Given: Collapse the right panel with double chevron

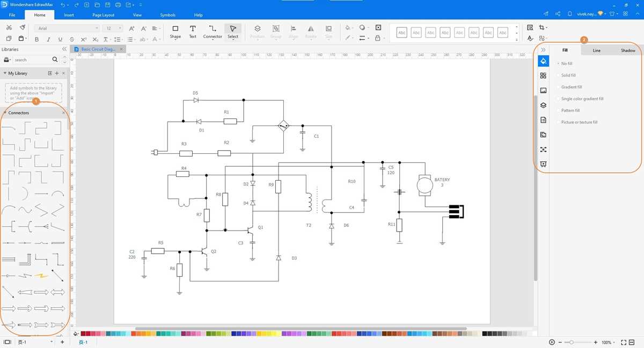Looking at the screenshot, I should click(x=543, y=49).
